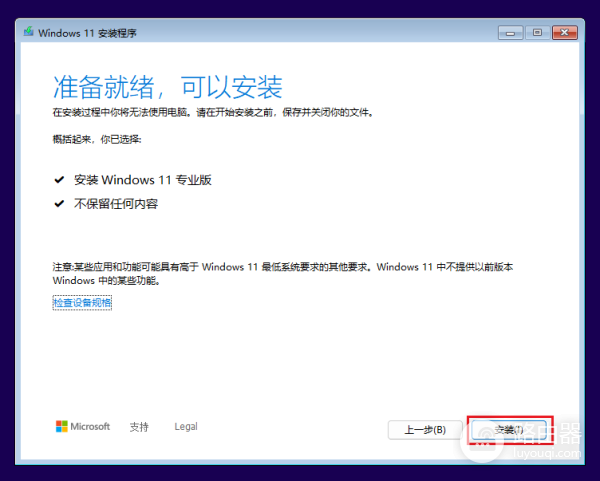Select the text 安装 Windows 11 专业版
Viewport: 600px width, 481px height.
143,180
